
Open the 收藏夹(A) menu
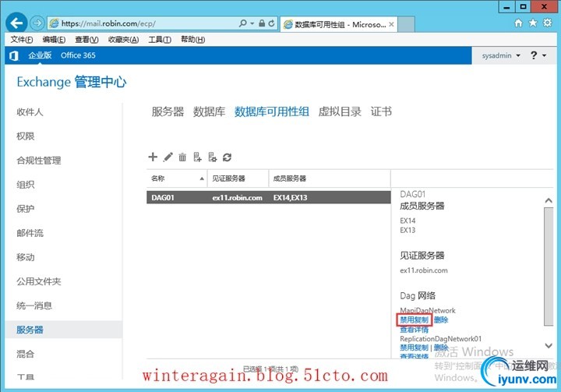pyautogui.click(x=123, y=40)
